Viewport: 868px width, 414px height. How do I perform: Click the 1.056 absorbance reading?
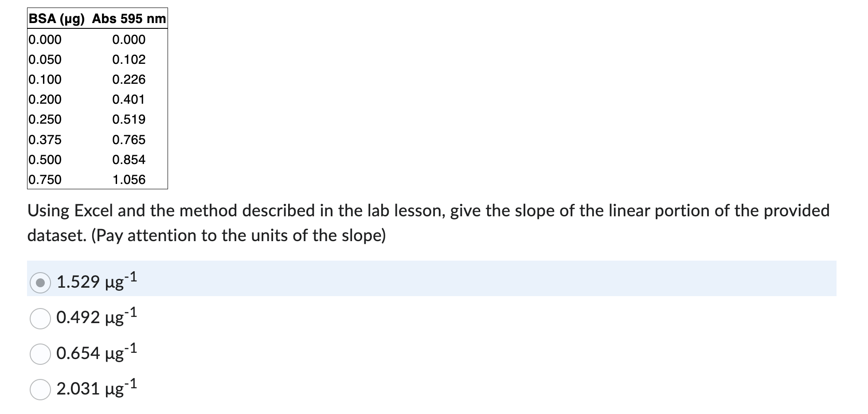(x=130, y=180)
